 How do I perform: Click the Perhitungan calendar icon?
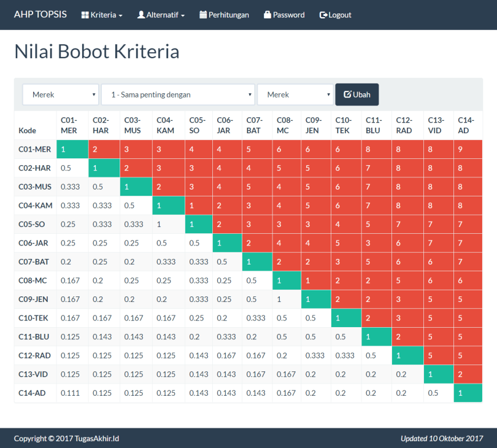tap(203, 15)
